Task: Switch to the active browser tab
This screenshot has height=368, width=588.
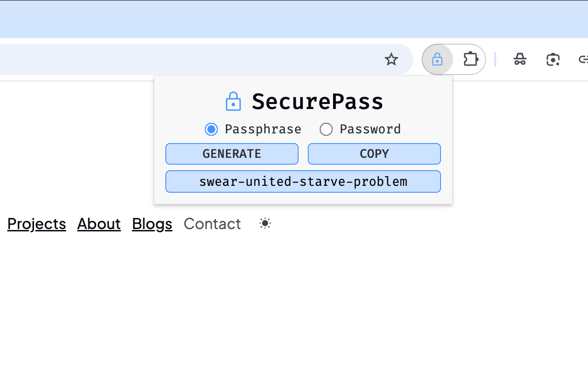Action: tap(184, 19)
